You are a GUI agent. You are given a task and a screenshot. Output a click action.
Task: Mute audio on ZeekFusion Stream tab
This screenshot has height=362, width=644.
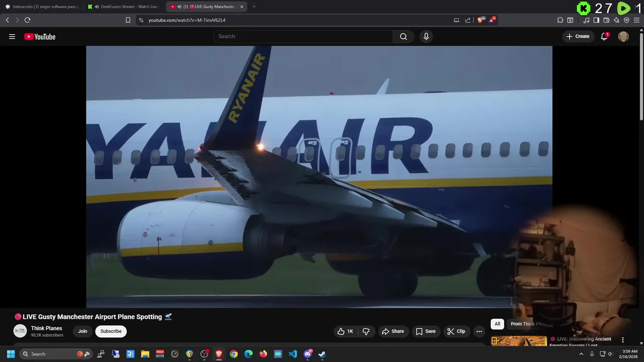pyautogui.click(x=97, y=7)
